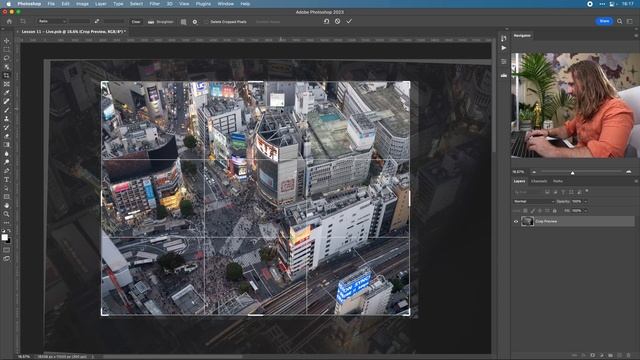Image resolution: width=640 pixels, height=360 pixels.
Task: Click the blue Share button
Action: coord(604,21)
